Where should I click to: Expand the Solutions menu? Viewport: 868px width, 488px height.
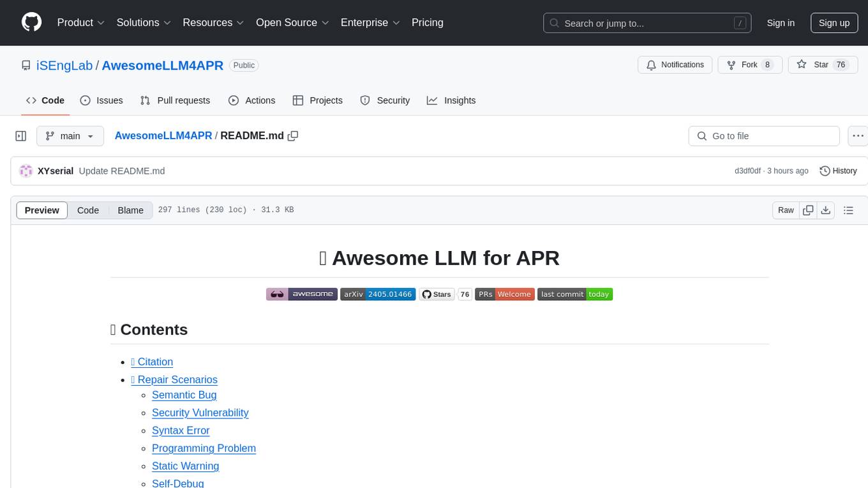[x=144, y=22]
